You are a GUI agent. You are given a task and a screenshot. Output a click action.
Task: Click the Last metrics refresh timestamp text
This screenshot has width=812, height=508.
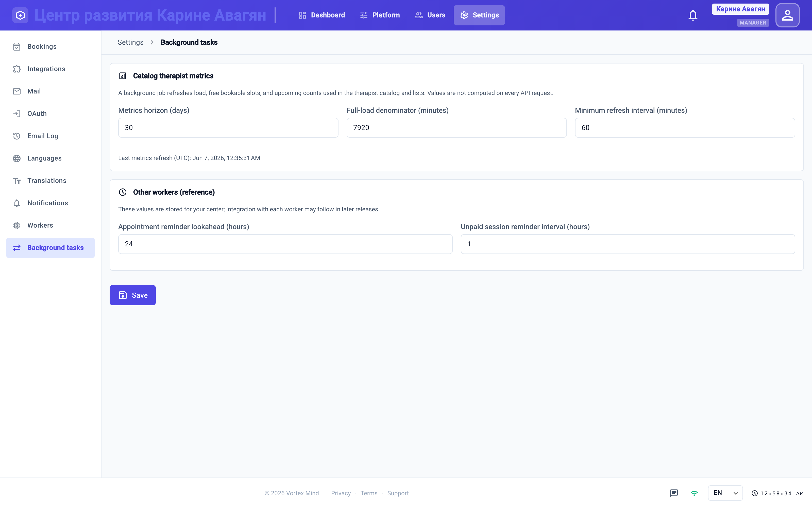(x=189, y=158)
